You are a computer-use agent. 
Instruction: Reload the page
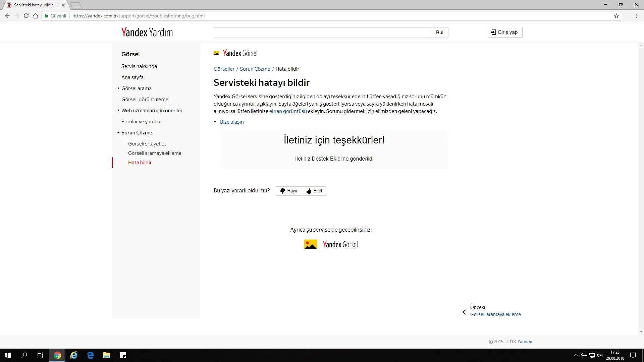[26, 16]
